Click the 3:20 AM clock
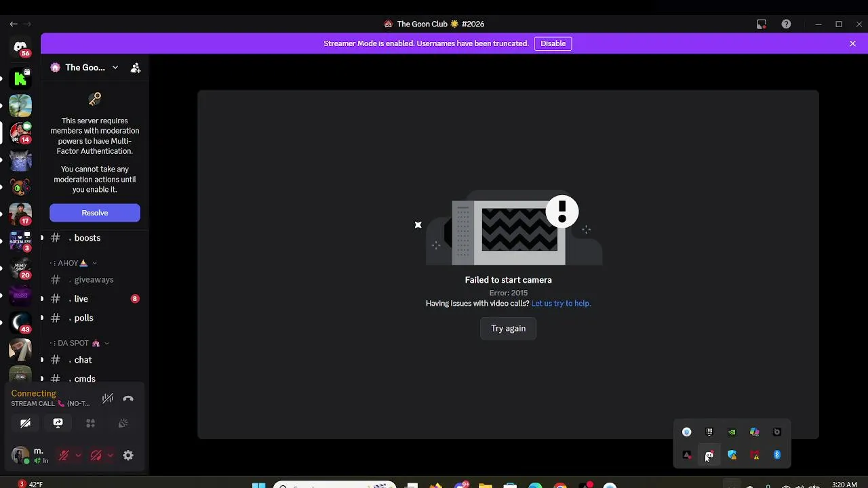Image resolution: width=868 pixels, height=488 pixels. click(844, 485)
